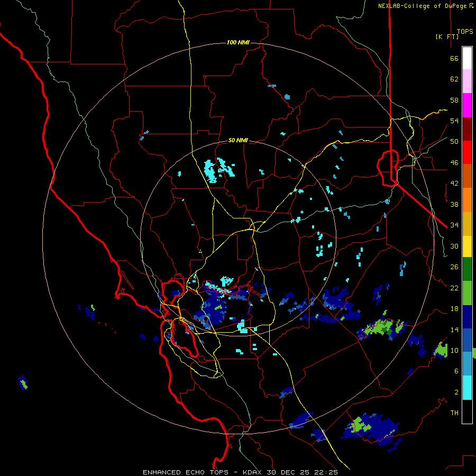Click the TH threshold label

coord(454,413)
